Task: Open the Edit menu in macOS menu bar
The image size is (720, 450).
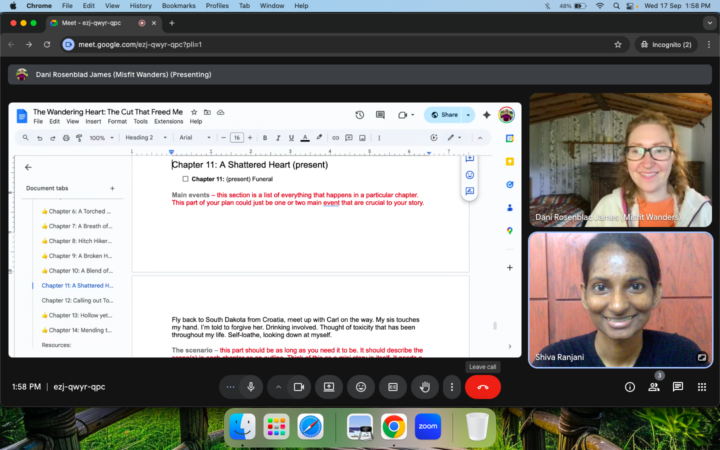Action: click(88, 6)
